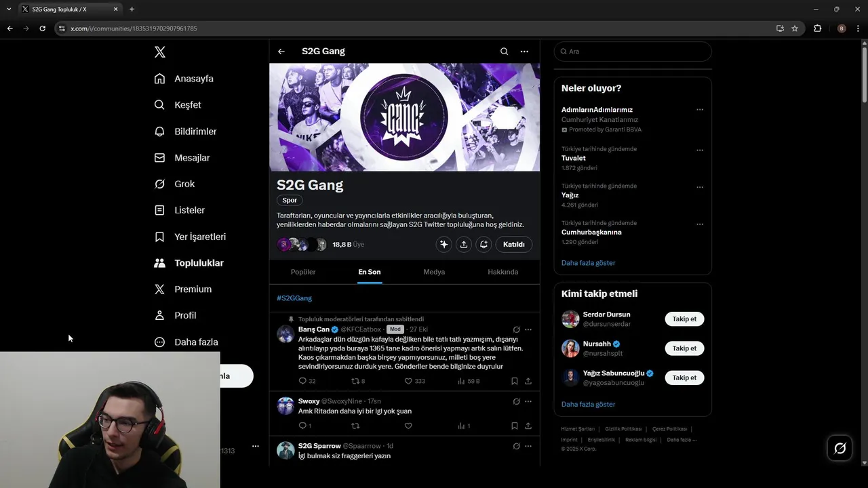
Task: Switch to Popüler tab
Action: [x=303, y=272]
